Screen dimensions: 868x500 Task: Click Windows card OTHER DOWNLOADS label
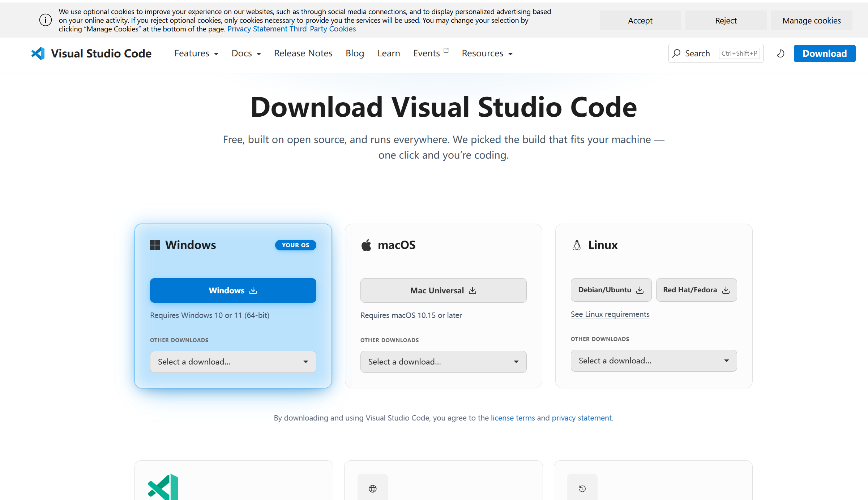pyautogui.click(x=179, y=340)
